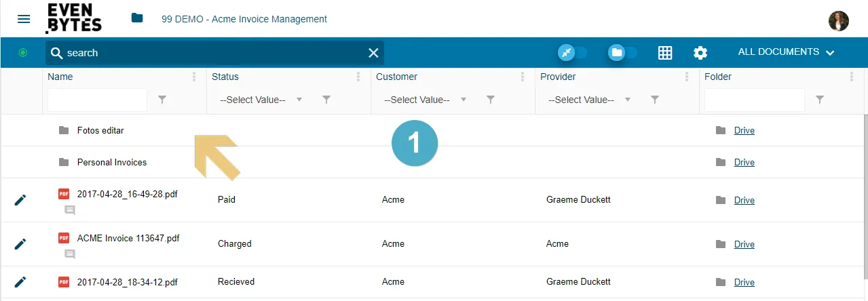Open Drive link in Fotos editar row
The height and width of the screenshot is (301, 868).
(744, 130)
